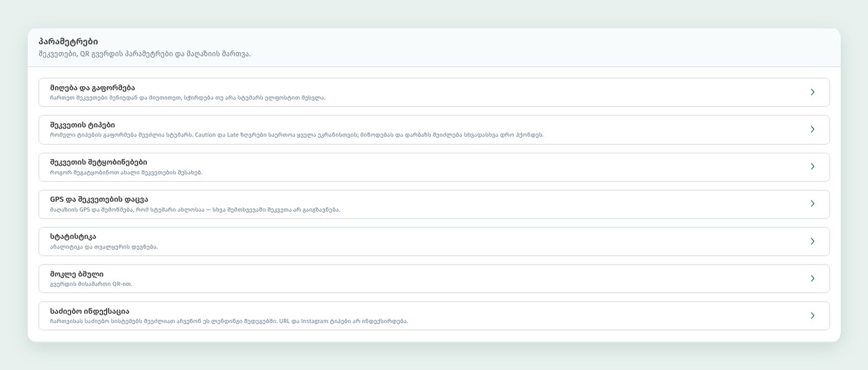Select the შეკვეთის ტიპები heading

coord(82,125)
